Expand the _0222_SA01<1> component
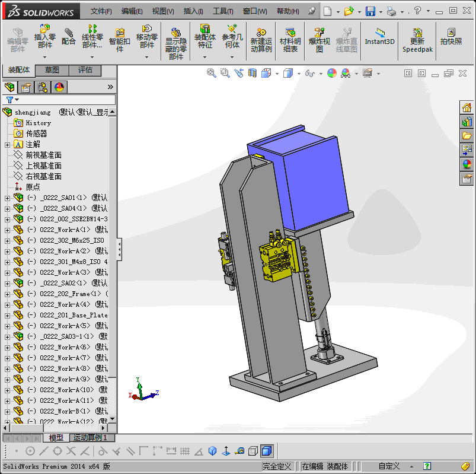476x474 pixels. [x=7, y=198]
